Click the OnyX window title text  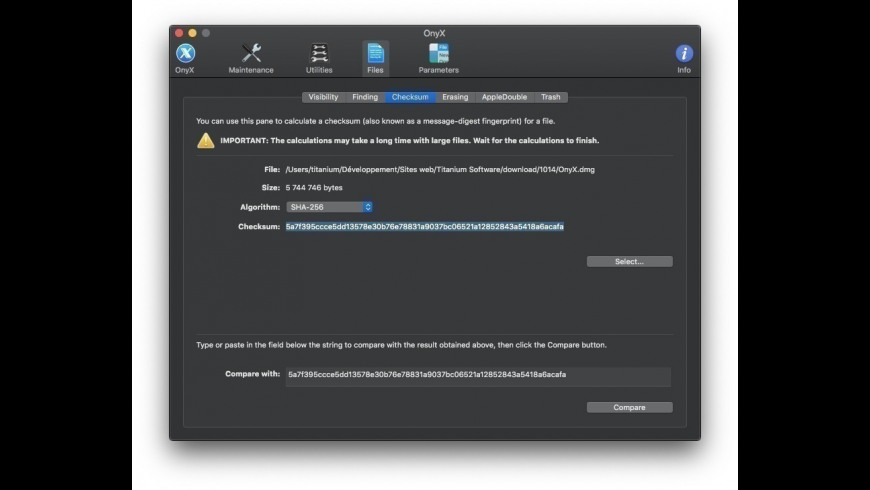click(x=434, y=33)
